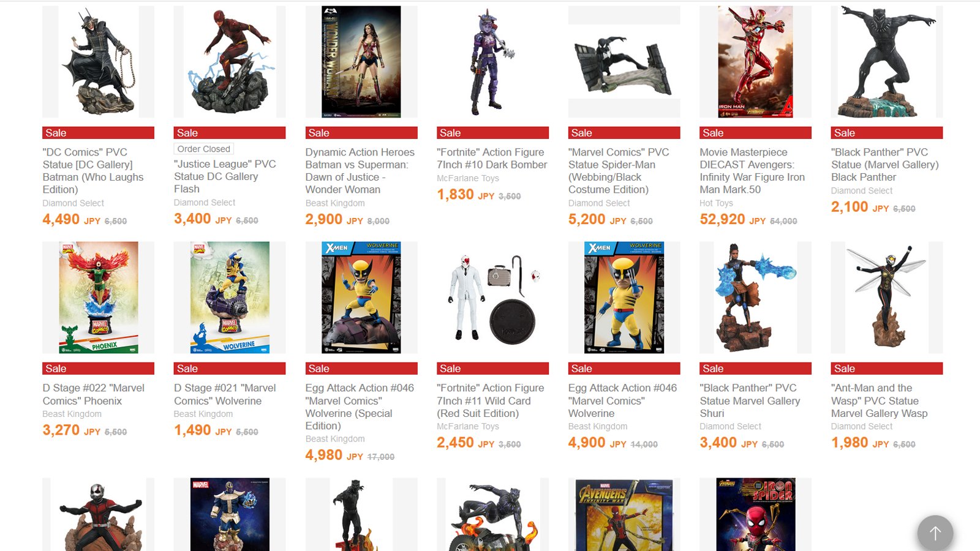
Task: Open the Flash DC Gallery statue image
Action: click(x=230, y=62)
